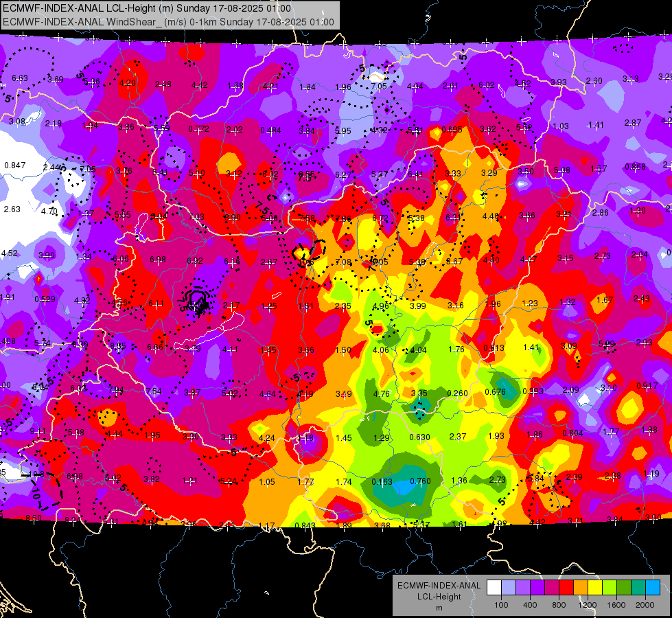672x618 pixels.
Task: Click the grid value '0.695'
Action: click(452, 130)
